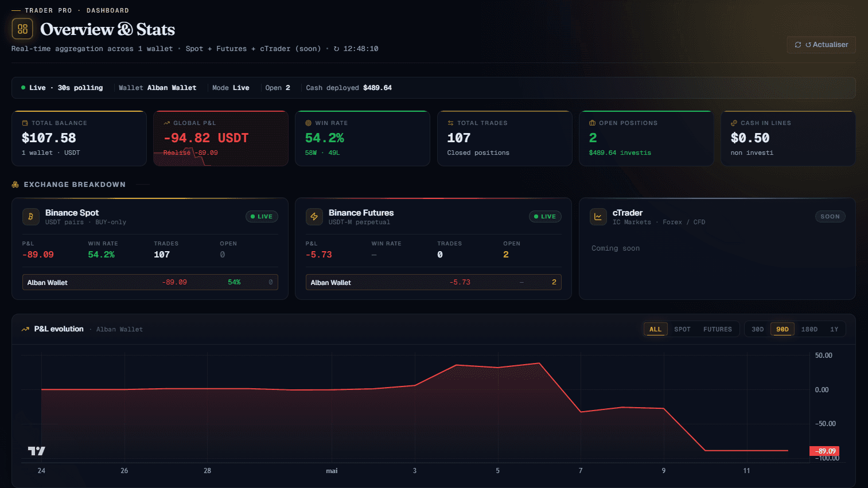Click '58W · 49L' under win rate
The image size is (868, 488).
click(x=322, y=153)
